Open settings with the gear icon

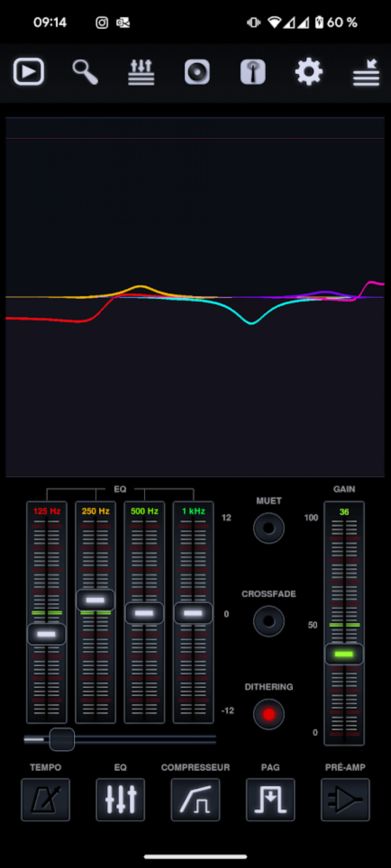click(309, 72)
